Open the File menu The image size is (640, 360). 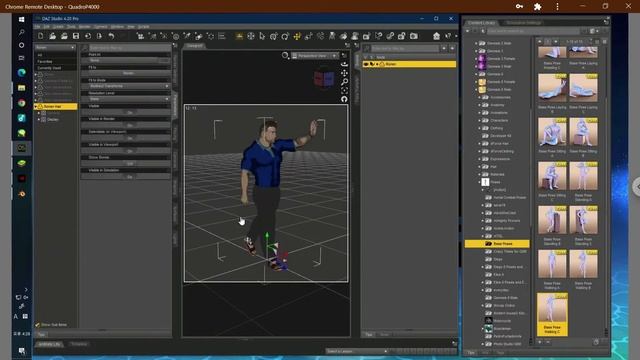tap(37, 27)
